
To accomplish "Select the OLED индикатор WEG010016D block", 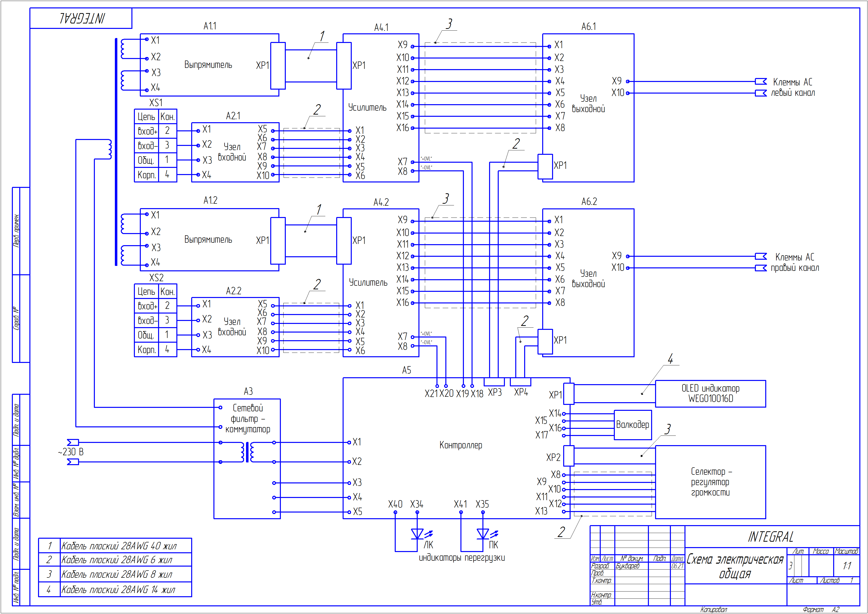I will coord(710,394).
